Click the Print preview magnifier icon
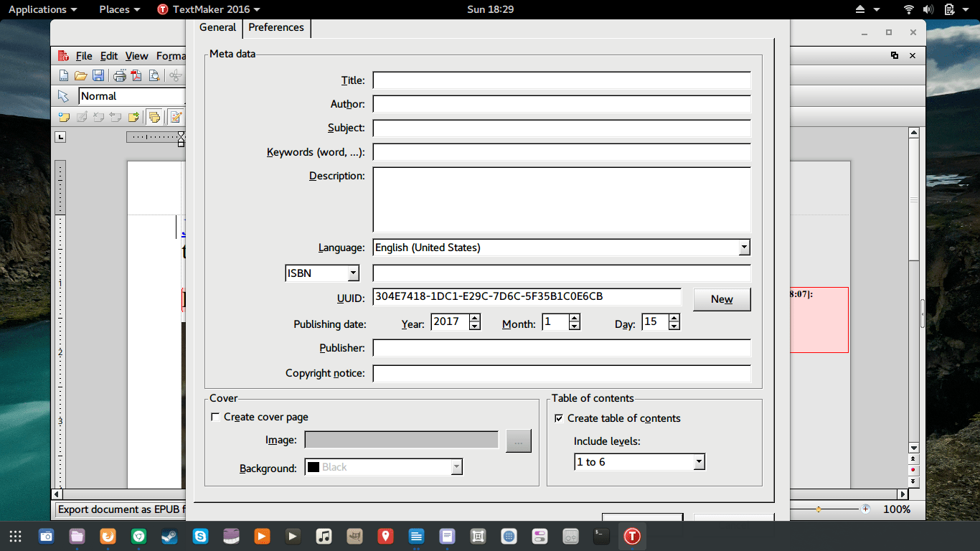 click(x=154, y=76)
